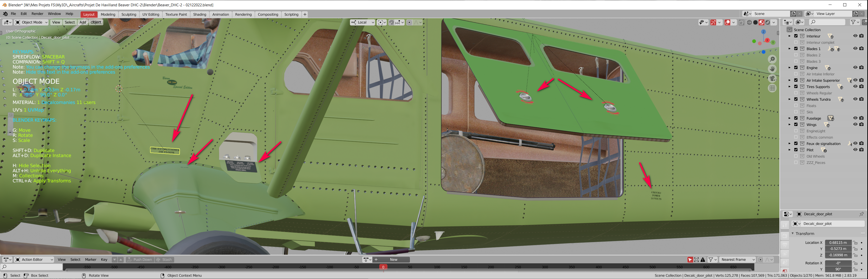Viewport: 868px width, 279px height.
Task: Expand Blades 1 collection arrow
Action: pyautogui.click(x=789, y=49)
